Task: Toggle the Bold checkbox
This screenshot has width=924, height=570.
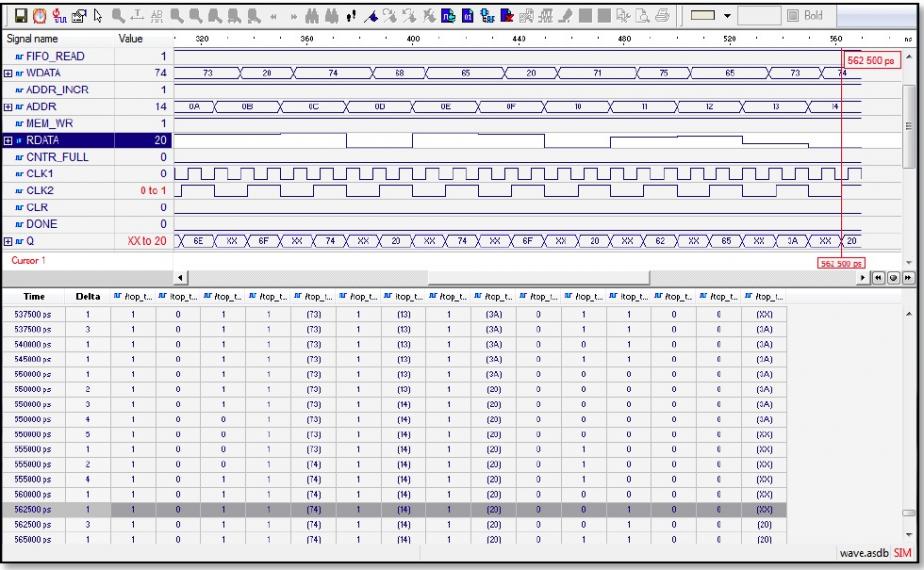Action: point(793,16)
